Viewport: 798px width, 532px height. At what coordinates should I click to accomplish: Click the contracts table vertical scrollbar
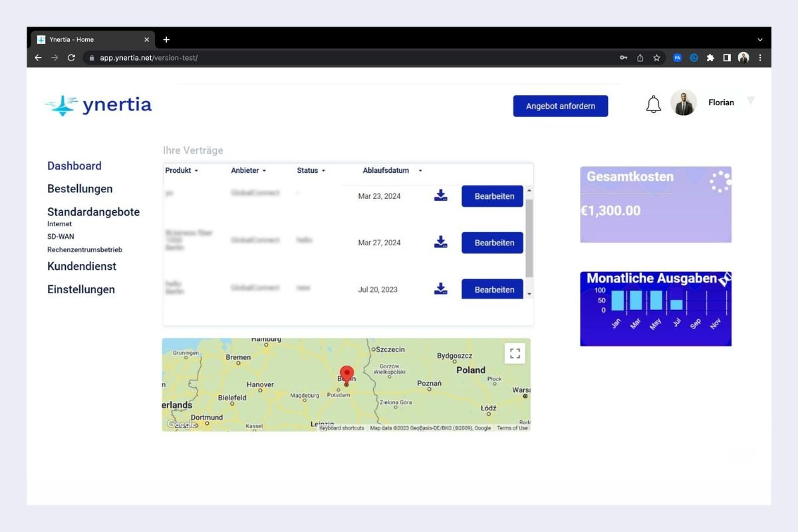point(529,238)
